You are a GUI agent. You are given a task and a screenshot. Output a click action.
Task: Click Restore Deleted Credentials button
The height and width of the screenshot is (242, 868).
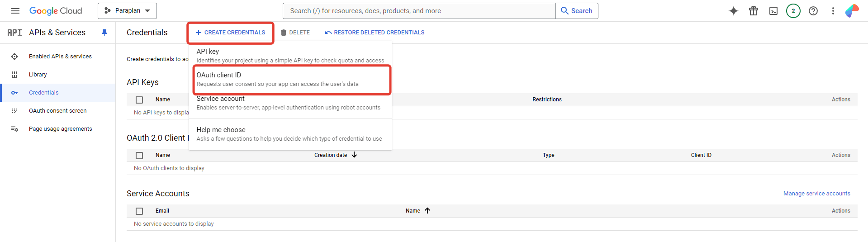click(375, 33)
